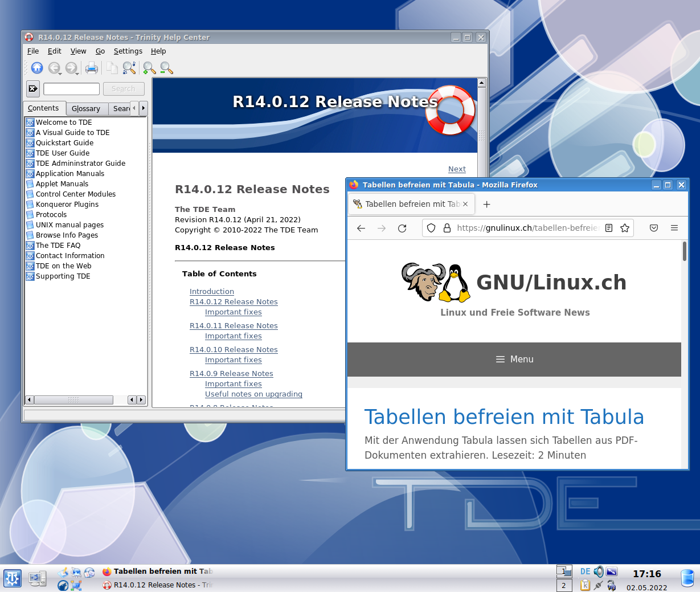Open forward history dropdown arrow
The height and width of the screenshot is (592, 700).
coord(77,74)
